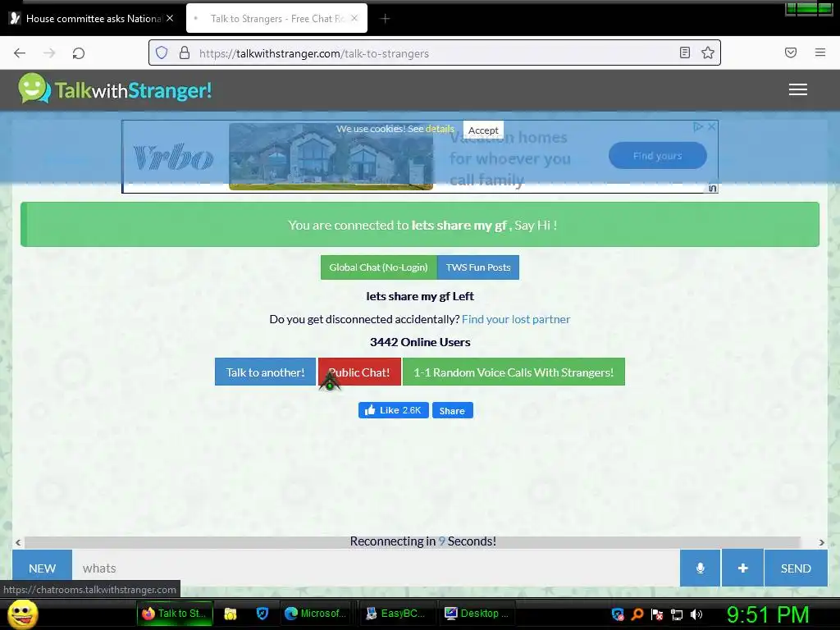Click the horizontal scrollbar track
The height and width of the screenshot is (630, 840).
[x=413, y=542]
